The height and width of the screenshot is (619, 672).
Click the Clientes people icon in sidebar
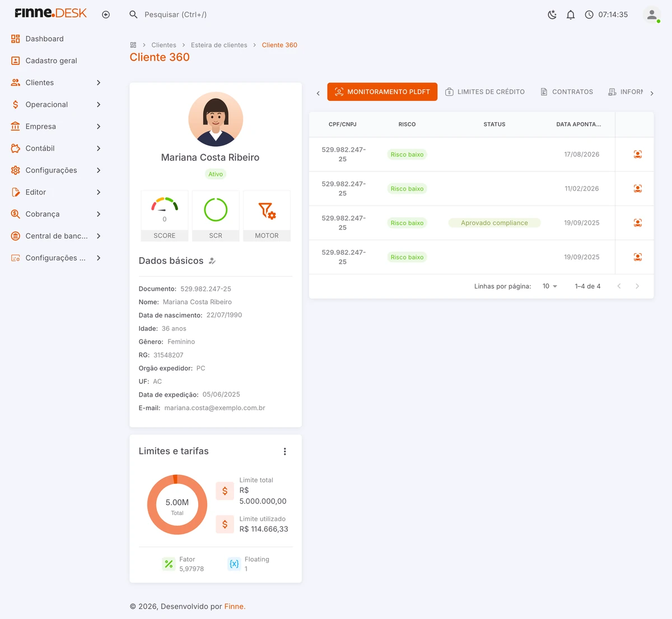pos(16,82)
